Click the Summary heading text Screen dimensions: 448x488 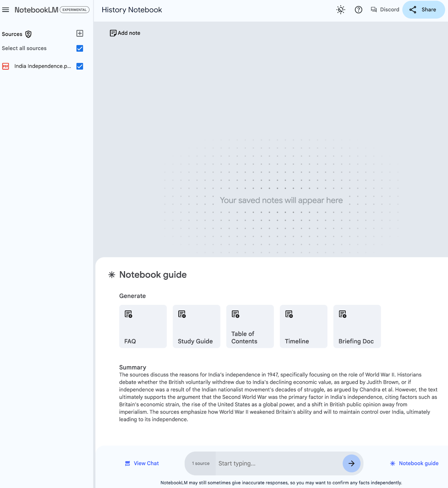133,367
